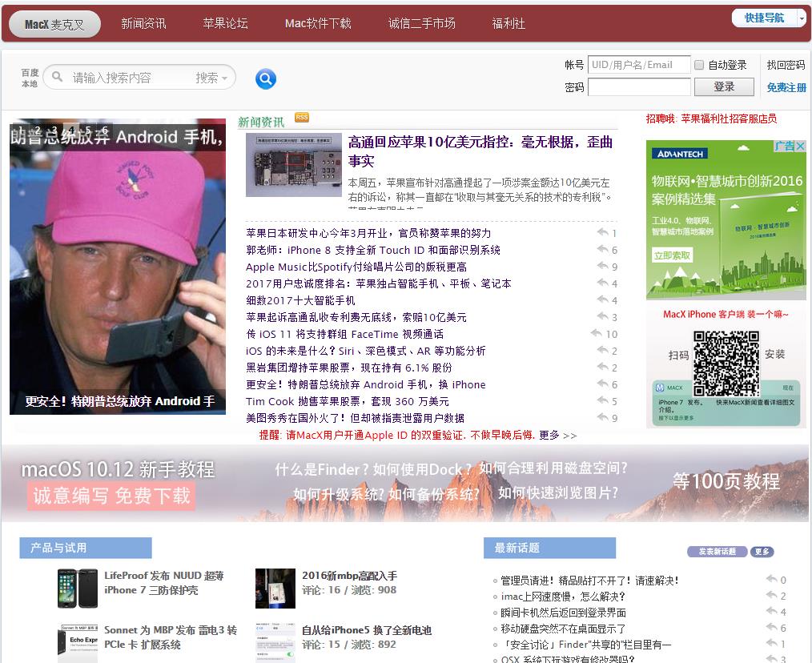The height and width of the screenshot is (663, 812).
Task: Open 新闻资讯 section heading
Action: [261, 122]
